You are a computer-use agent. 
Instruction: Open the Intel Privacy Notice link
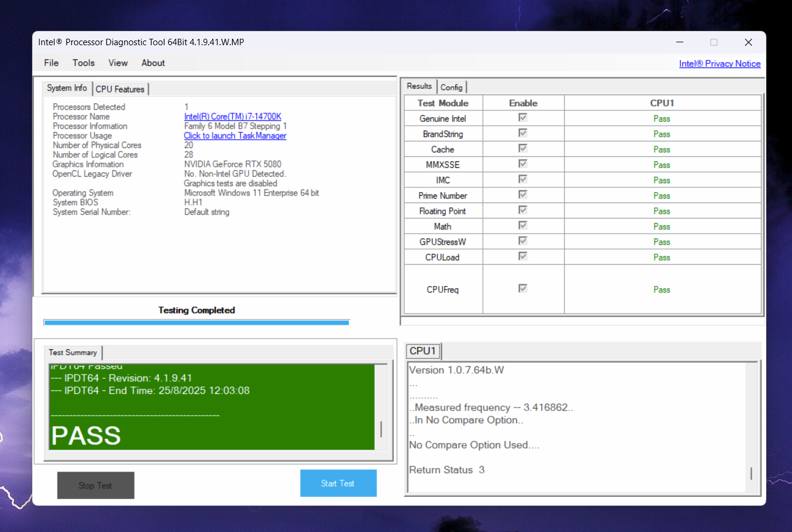pyautogui.click(x=720, y=63)
